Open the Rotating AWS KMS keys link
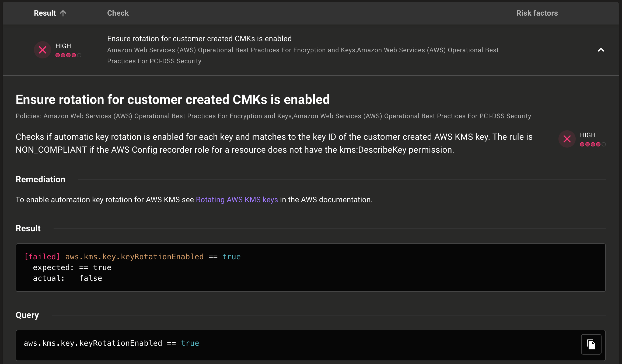The width and height of the screenshot is (622, 364). (237, 200)
